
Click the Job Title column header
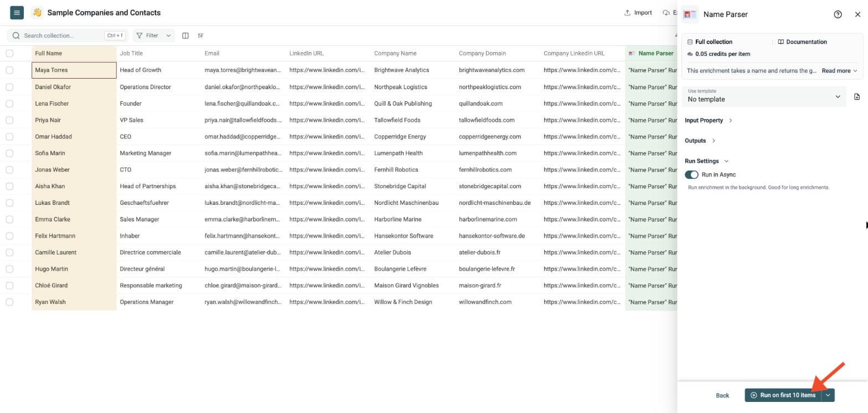(x=159, y=53)
